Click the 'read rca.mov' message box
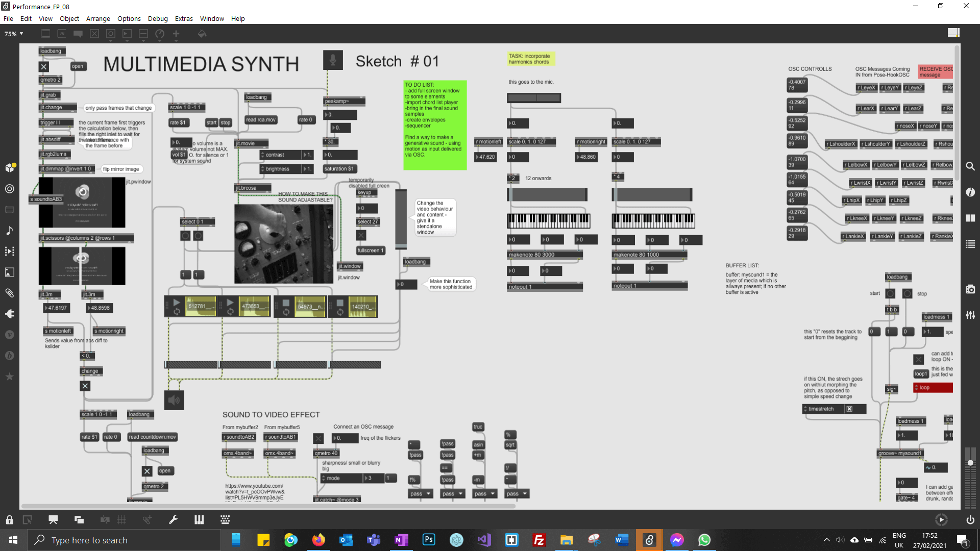Screen dimensions: 980x551 260,120
